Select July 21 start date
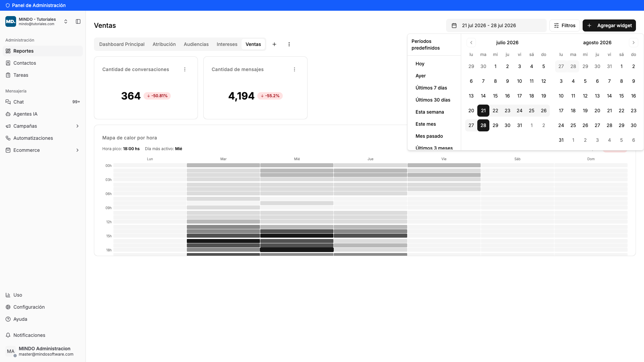The image size is (644, 362). [x=483, y=111]
